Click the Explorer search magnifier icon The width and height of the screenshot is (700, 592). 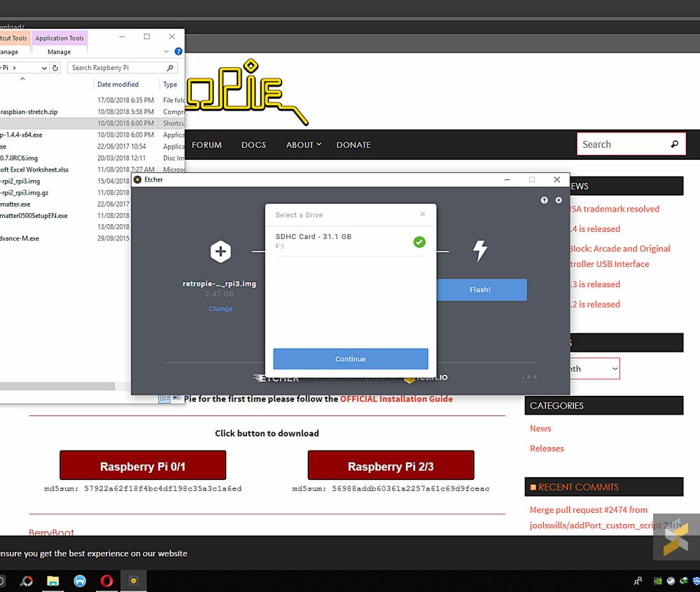(170, 68)
